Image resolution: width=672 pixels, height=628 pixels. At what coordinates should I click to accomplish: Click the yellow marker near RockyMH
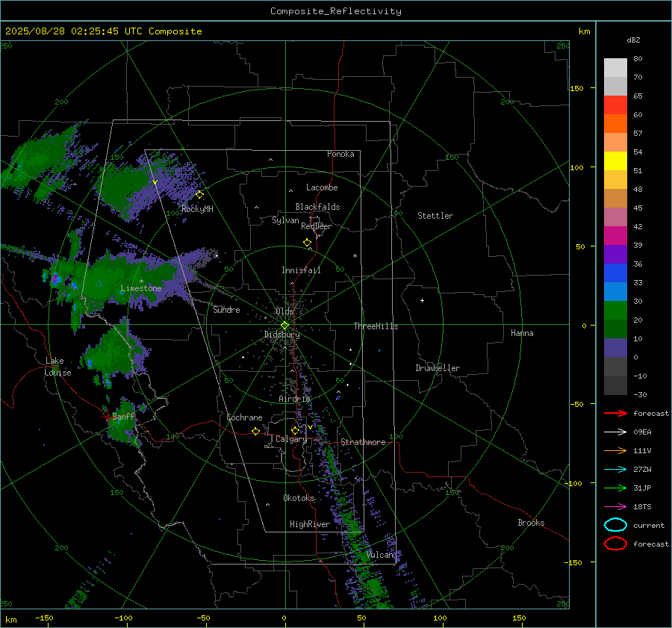coord(199,195)
